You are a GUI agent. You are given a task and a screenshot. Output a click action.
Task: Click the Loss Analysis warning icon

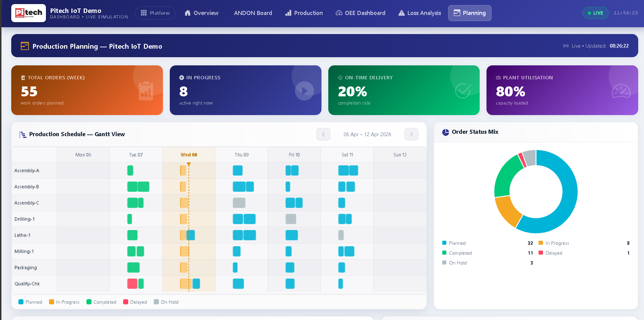(401, 13)
